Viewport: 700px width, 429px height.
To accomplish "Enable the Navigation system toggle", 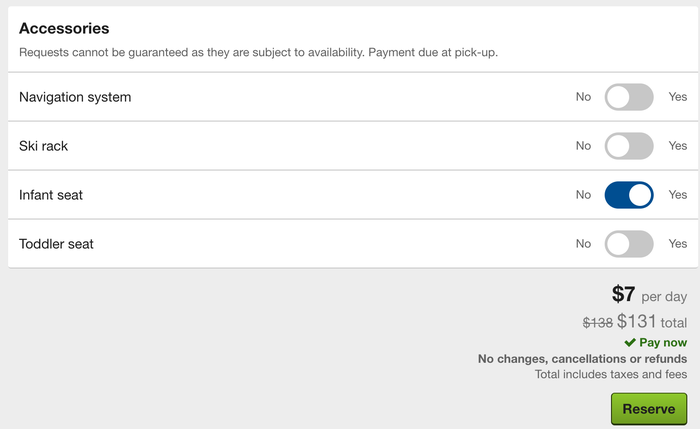I will [629, 97].
